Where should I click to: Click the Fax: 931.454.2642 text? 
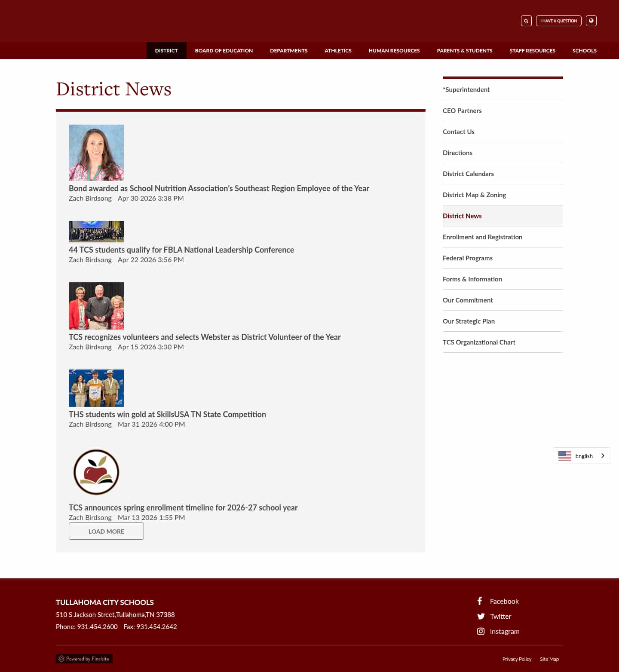coord(150,626)
